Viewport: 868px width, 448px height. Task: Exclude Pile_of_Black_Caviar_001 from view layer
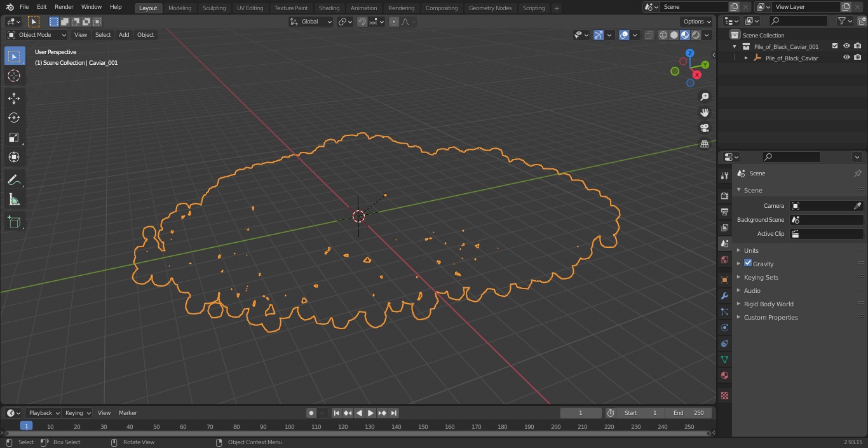tap(835, 46)
